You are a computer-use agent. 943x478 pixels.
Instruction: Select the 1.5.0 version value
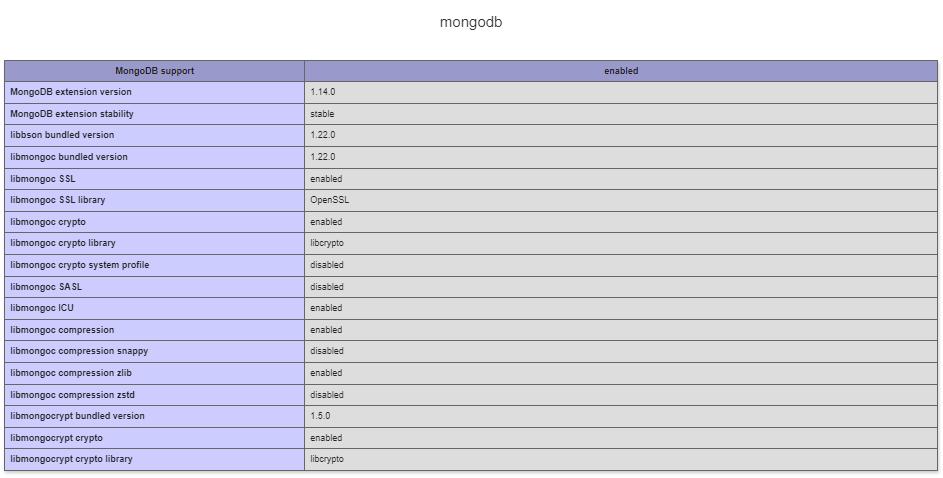point(321,416)
